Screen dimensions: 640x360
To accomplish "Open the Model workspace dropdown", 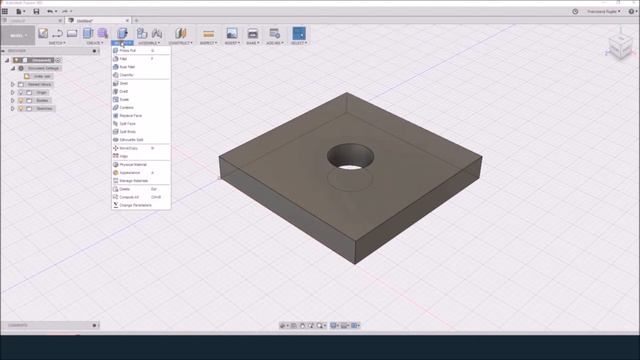I will coord(18,36).
